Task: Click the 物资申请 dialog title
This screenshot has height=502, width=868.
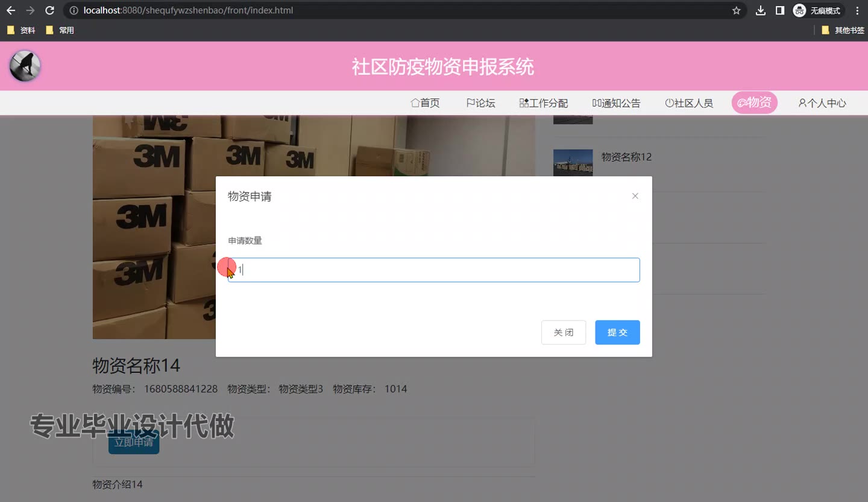Action: tap(250, 197)
